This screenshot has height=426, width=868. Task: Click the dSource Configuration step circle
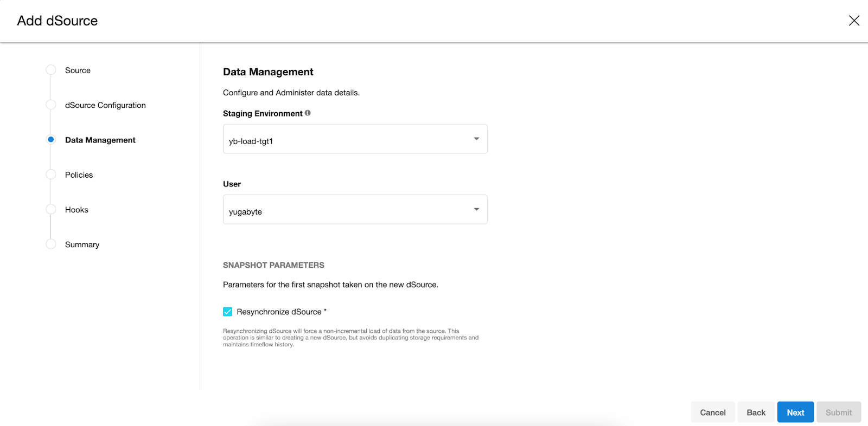coord(51,105)
